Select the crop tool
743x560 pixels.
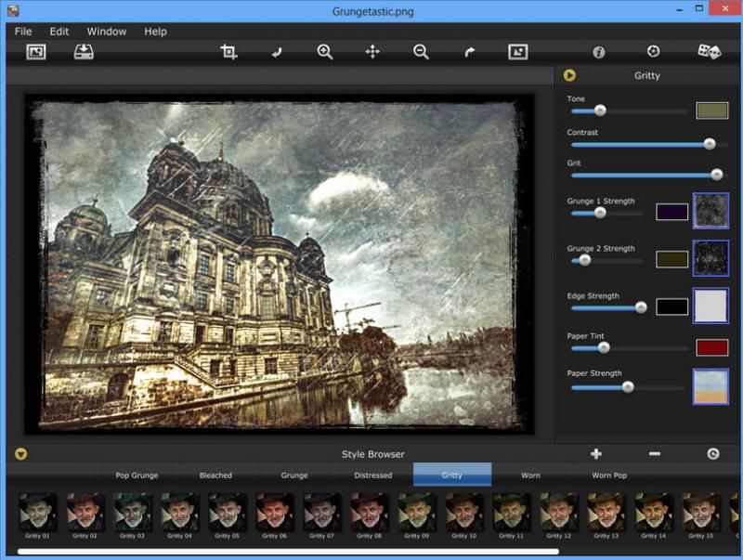(228, 52)
